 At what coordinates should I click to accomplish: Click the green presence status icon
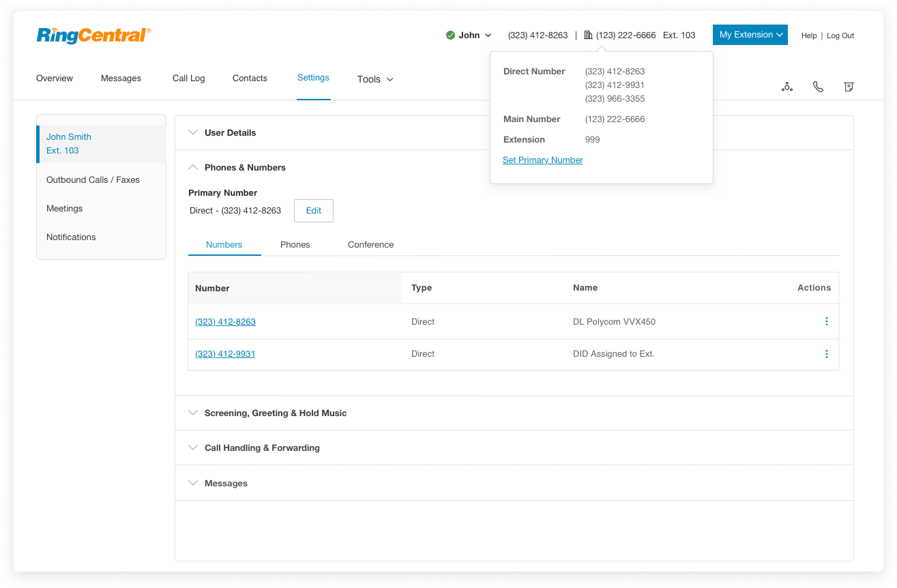click(x=450, y=35)
